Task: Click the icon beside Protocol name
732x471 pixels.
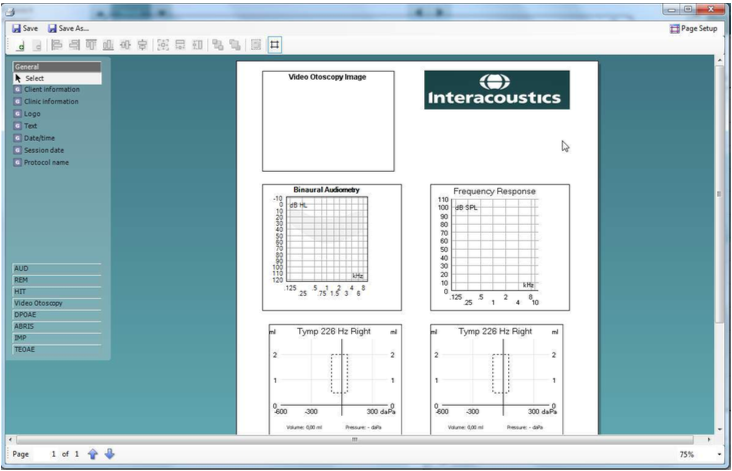Action: coord(17,162)
